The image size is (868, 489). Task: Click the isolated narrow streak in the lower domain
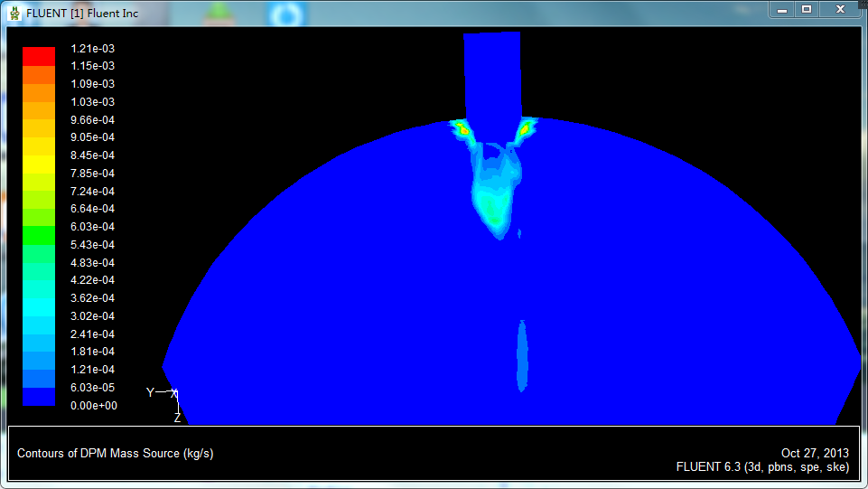tap(521, 354)
